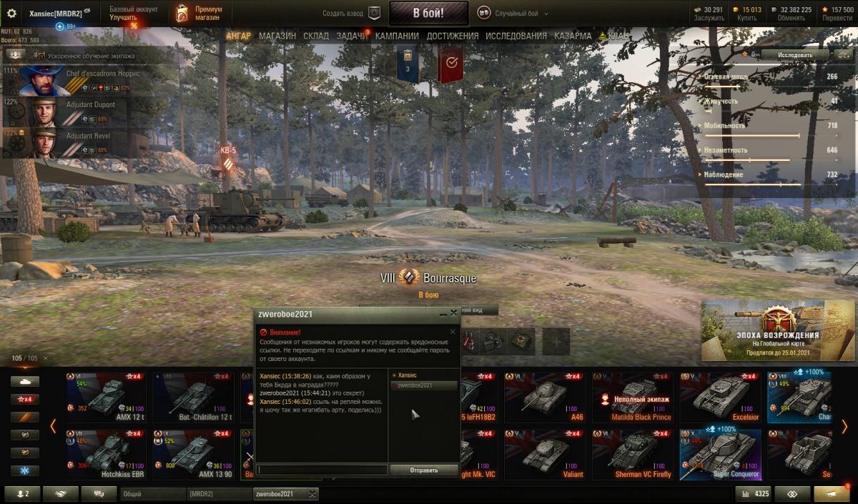Toggle the x4 bonus carousel filter
The image size is (858, 504).
(x=25, y=399)
